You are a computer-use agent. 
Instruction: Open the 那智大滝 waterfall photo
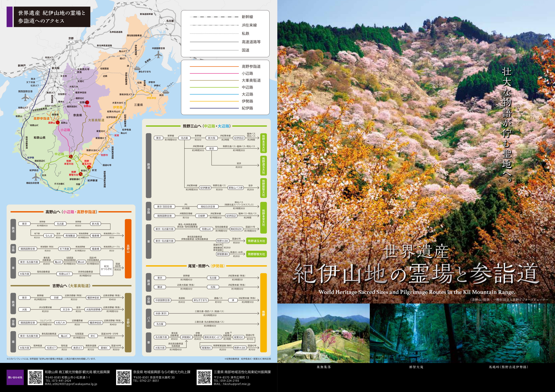(416, 333)
